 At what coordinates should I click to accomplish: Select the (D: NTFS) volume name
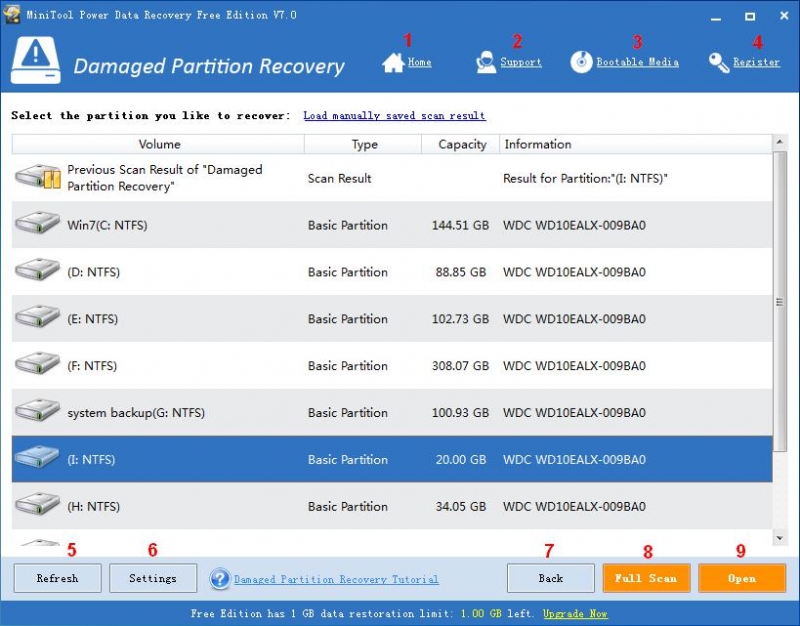pos(93,272)
